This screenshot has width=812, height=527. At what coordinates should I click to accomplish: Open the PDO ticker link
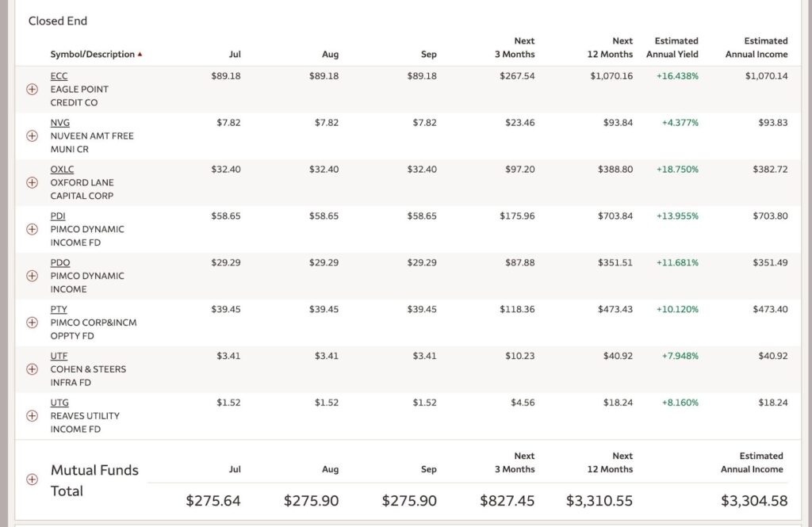click(x=59, y=262)
